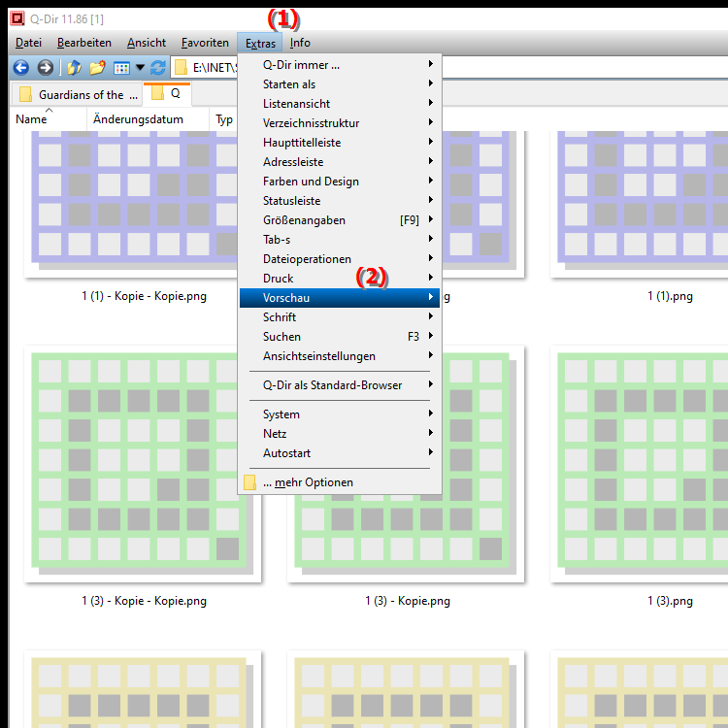Viewport: 728px width, 728px height.
Task: Expand the Q-Dir immer ... submenu
Action: pos(340,64)
